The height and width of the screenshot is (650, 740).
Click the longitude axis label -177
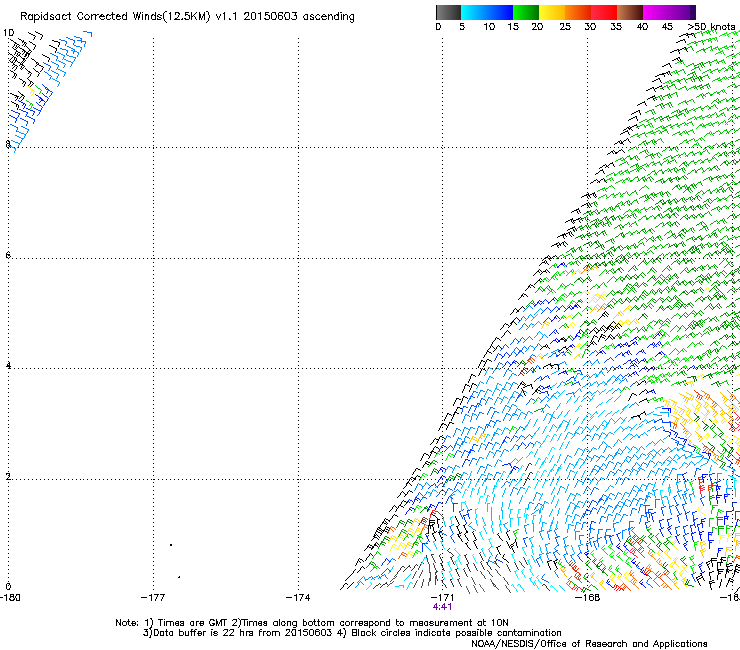(153, 598)
